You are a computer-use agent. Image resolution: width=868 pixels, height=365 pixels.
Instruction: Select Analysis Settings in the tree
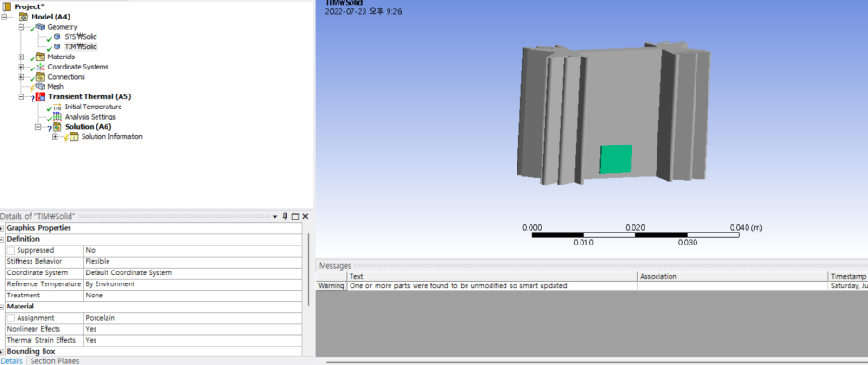[x=90, y=117]
